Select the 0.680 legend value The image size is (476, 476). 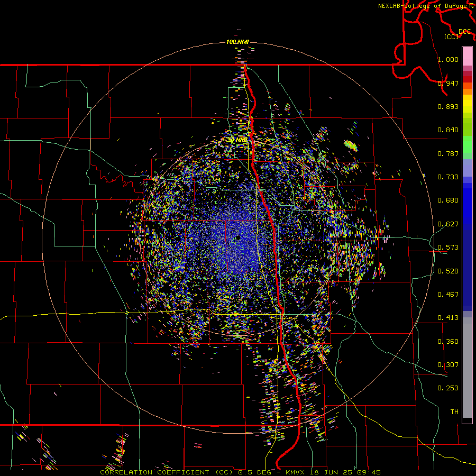(x=448, y=200)
